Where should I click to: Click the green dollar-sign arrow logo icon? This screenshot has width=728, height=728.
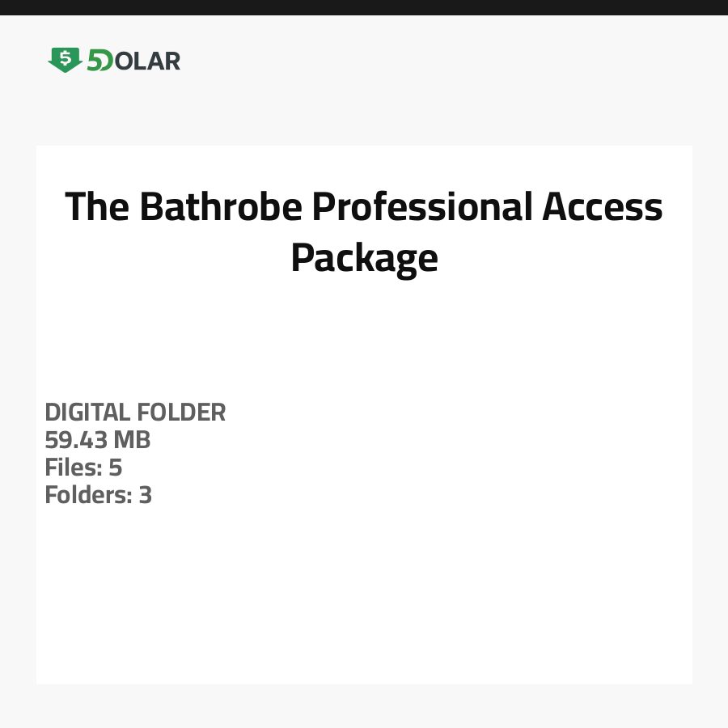click(x=65, y=60)
